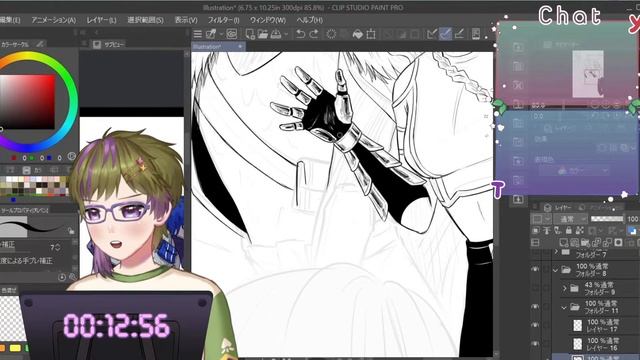Image resolution: width=640 pixels, height=360 pixels.
Task: Toggle the highlighted snap to special ruler icon
Action: [x=445, y=34]
